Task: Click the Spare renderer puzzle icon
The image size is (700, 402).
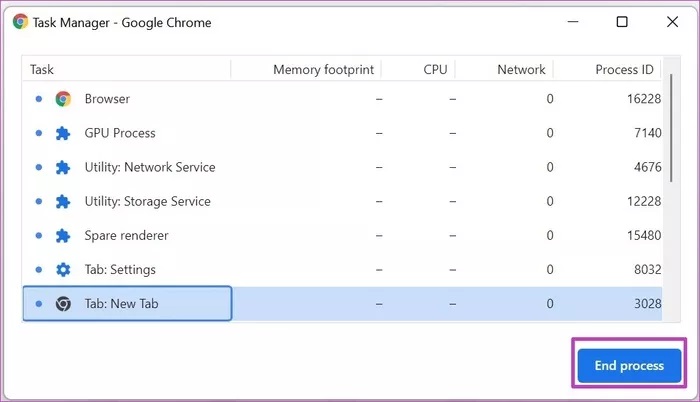Action: [x=63, y=235]
